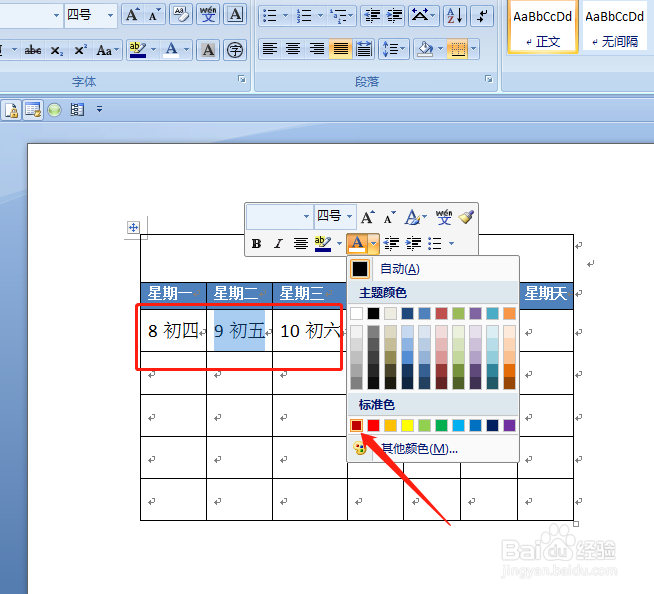The image size is (654, 594).
Task: Open ribbon highlight color dropdown arrow
Action: pyautogui.click(x=153, y=50)
